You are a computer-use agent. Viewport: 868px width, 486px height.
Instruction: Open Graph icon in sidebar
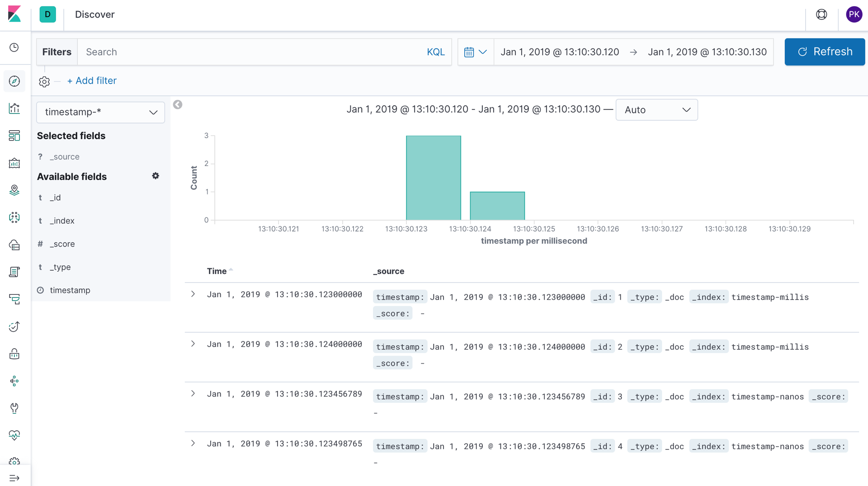click(x=14, y=381)
